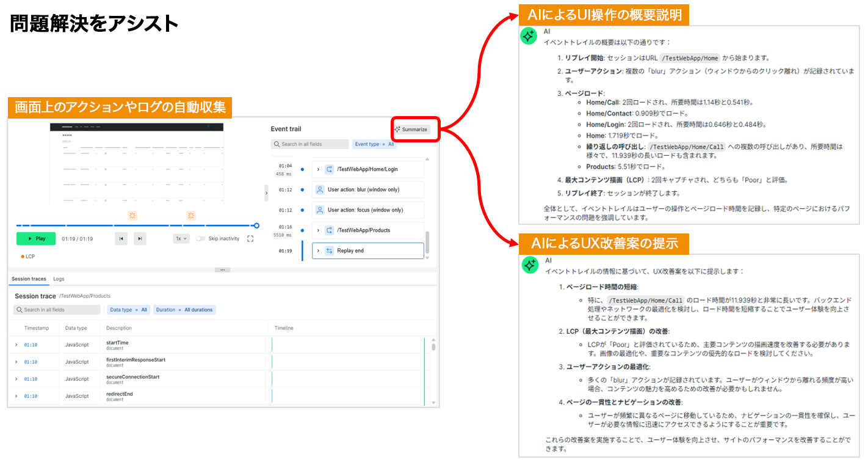Click the green Play button
The height and width of the screenshot is (465, 868).
point(36,238)
